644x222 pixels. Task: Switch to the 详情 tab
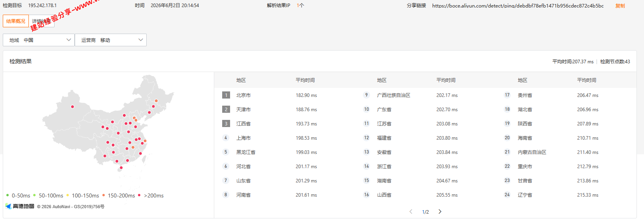click(42, 21)
